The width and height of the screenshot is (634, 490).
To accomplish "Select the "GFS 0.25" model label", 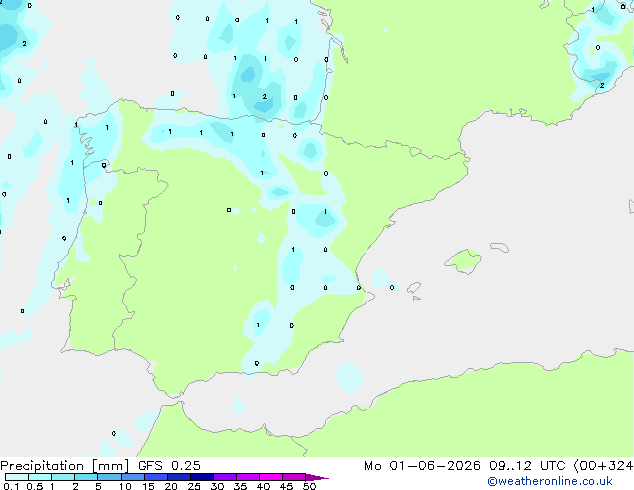I will 169,466.
